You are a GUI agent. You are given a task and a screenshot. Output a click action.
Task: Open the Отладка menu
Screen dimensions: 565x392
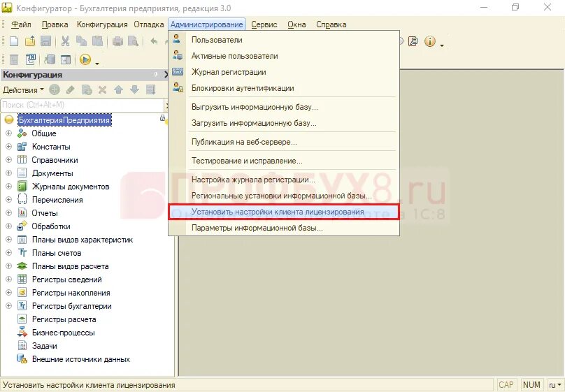pos(149,24)
